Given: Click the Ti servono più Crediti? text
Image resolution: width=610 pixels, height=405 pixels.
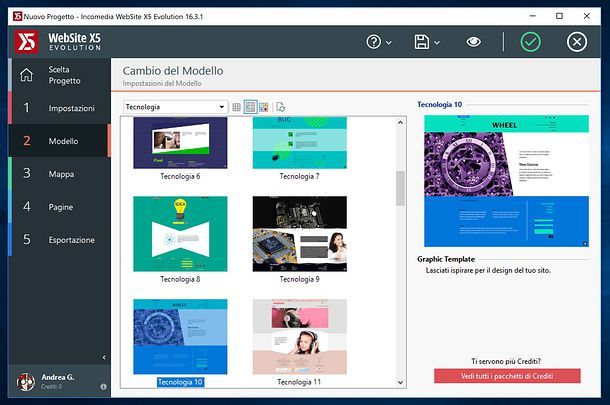Looking at the screenshot, I should (506, 361).
